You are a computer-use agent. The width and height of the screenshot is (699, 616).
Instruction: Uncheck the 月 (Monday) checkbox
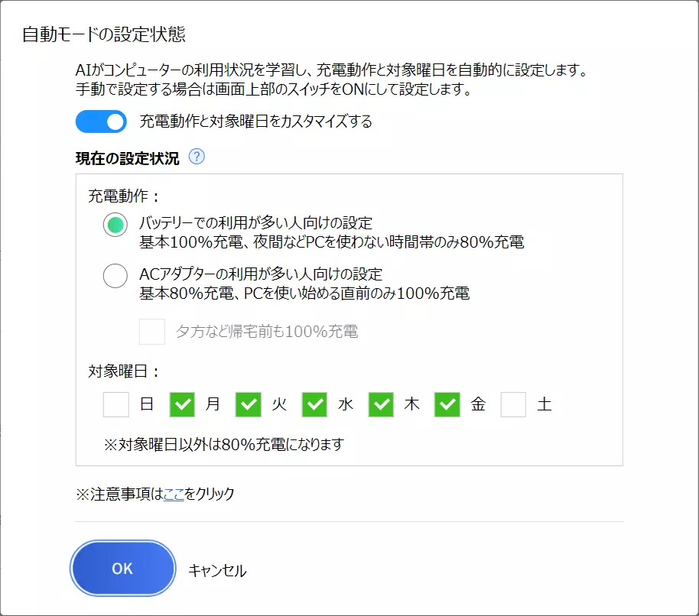(182, 404)
